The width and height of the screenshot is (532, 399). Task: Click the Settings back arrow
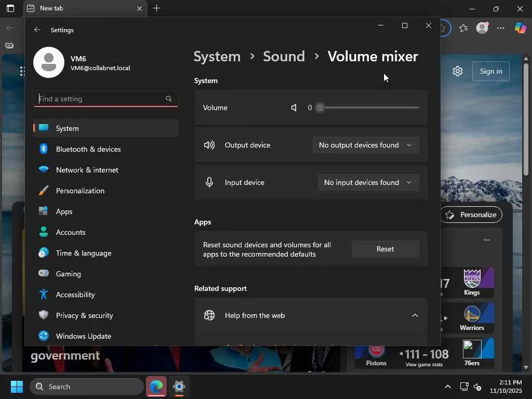pos(37,30)
